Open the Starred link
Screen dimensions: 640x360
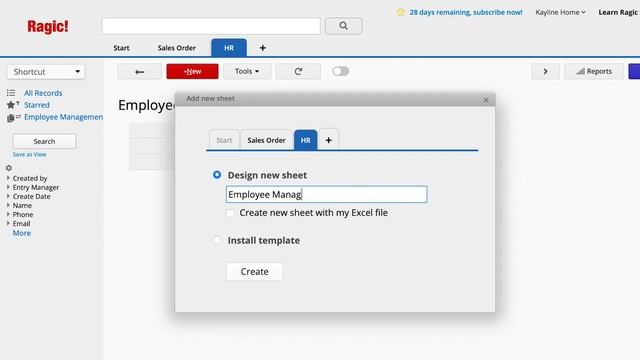tap(37, 105)
